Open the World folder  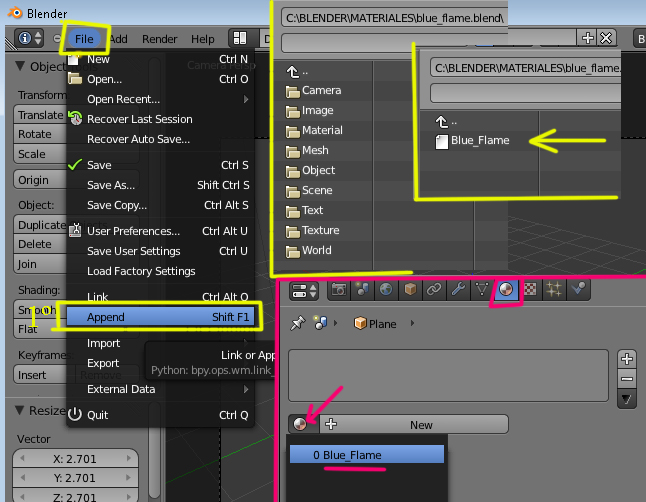click(309, 251)
